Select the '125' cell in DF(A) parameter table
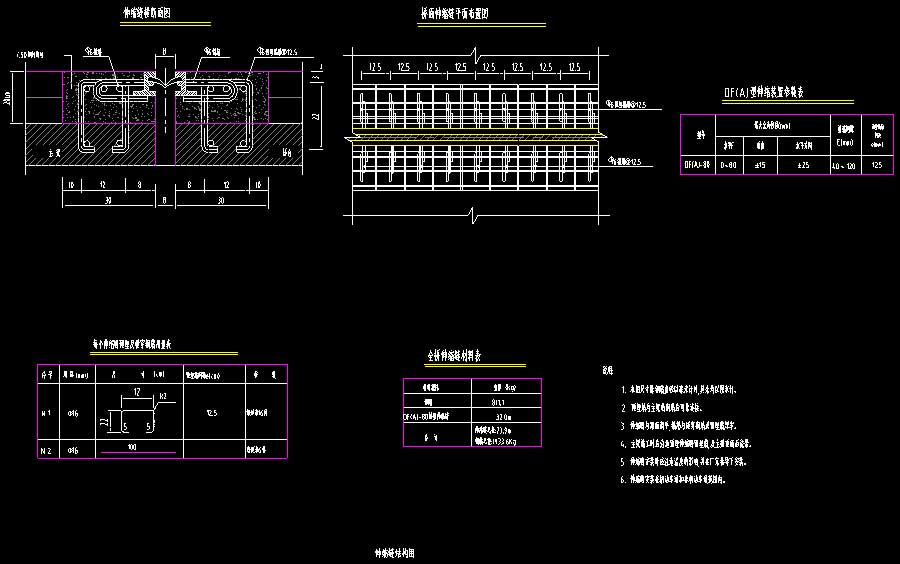 coord(876,165)
